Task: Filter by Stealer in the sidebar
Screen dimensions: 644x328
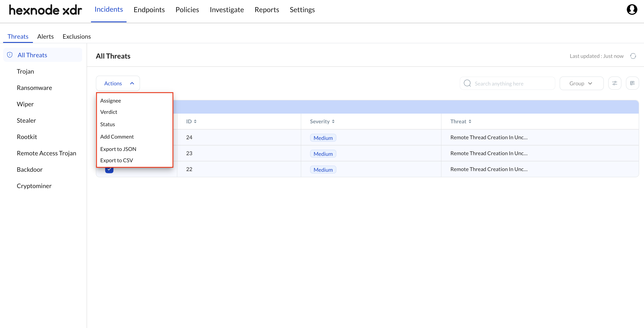Action: (x=26, y=121)
